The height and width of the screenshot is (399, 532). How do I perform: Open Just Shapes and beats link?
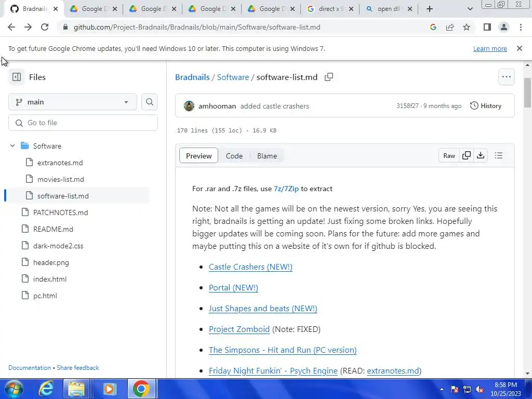(x=263, y=308)
